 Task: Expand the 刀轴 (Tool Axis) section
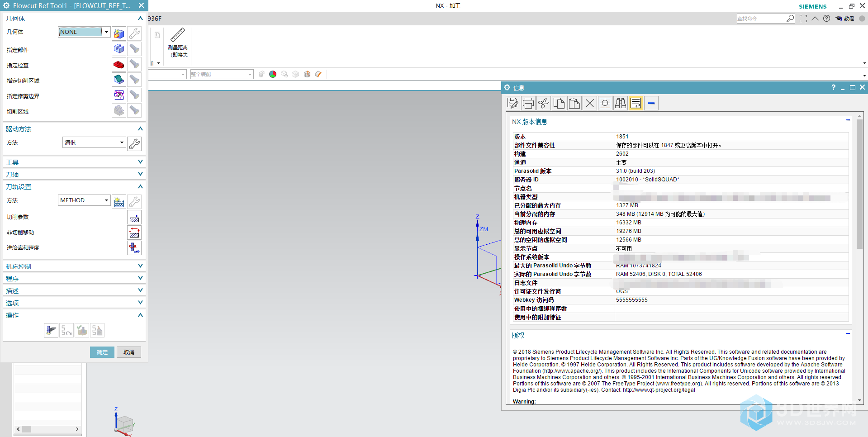pos(140,174)
